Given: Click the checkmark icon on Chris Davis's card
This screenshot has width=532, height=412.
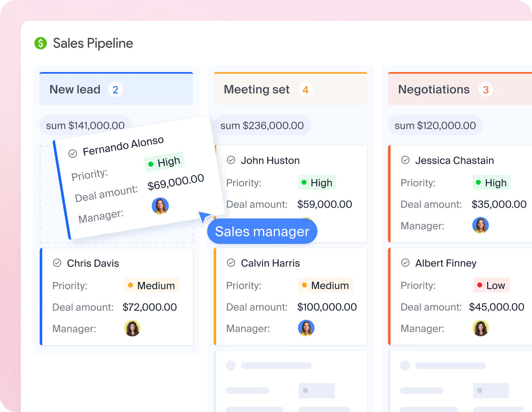Looking at the screenshot, I should [x=57, y=263].
